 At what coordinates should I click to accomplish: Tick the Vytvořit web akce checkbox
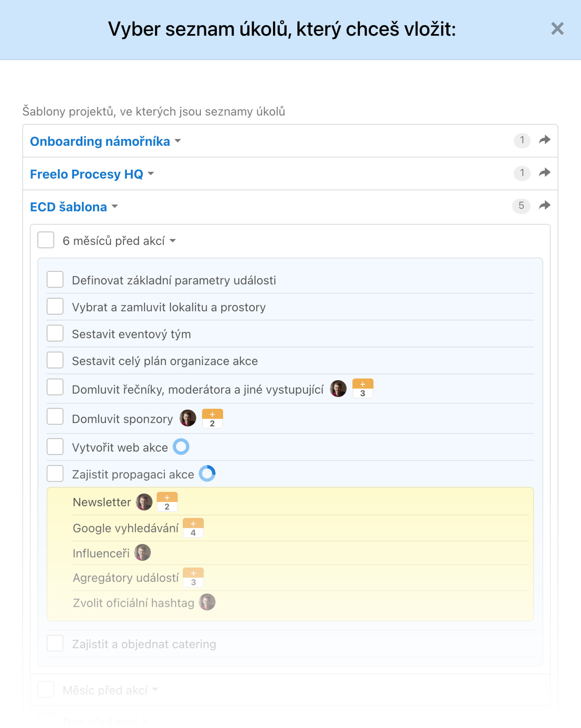tap(55, 447)
